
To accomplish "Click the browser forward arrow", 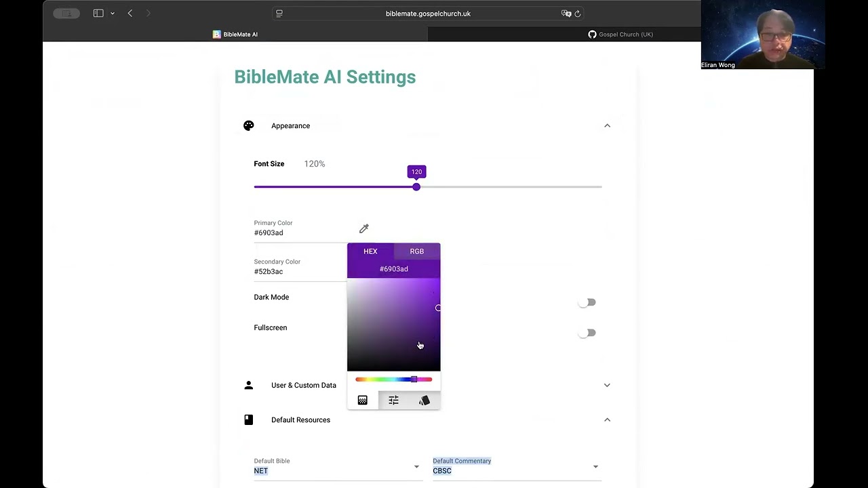I will pos(149,13).
